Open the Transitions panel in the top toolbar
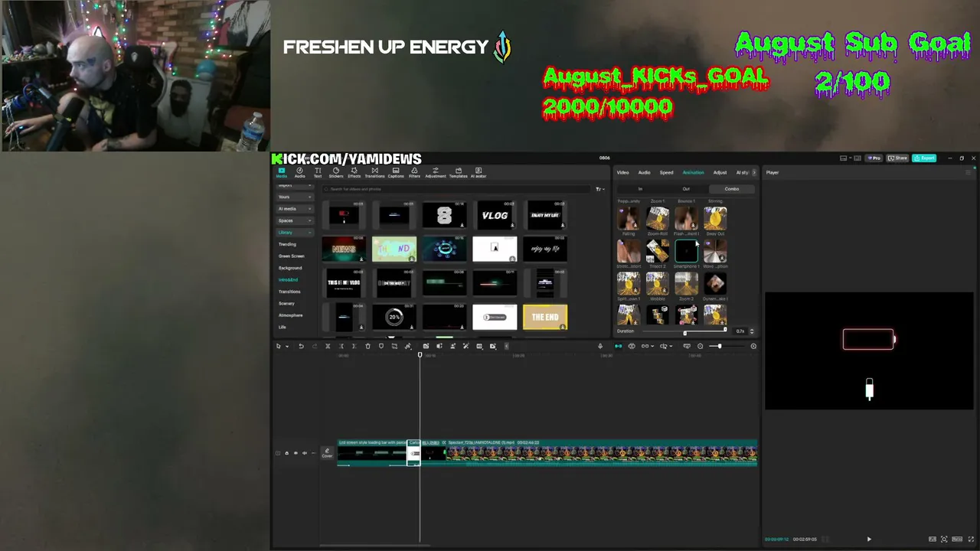 click(x=374, y=172)
